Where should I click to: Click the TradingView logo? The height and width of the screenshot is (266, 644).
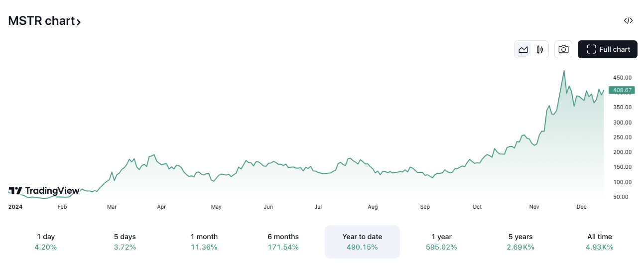coord(44,190)
